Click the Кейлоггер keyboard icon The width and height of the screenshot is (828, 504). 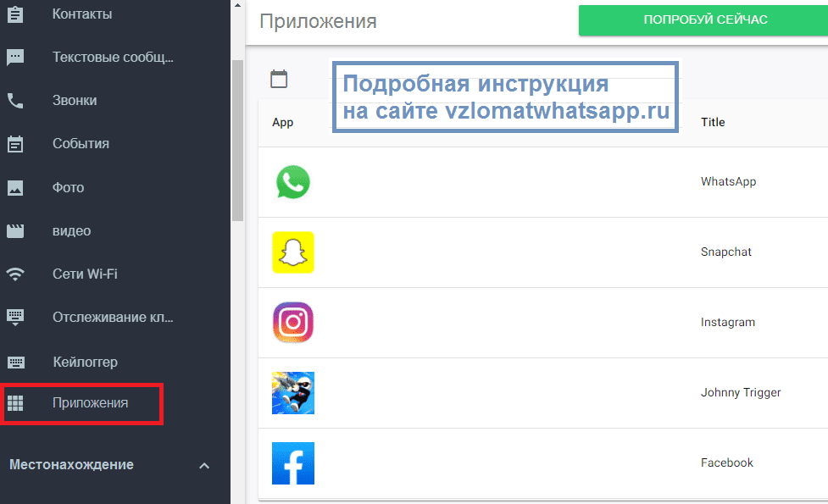point(16,362)
